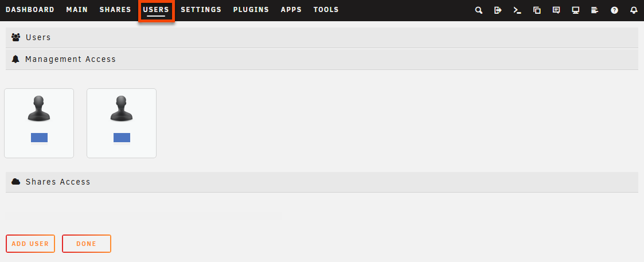Image resolution: width=644 pixels, height=262 pixels.
Task: Click the overlapping windows icon
Action: [x=537, y=10]
